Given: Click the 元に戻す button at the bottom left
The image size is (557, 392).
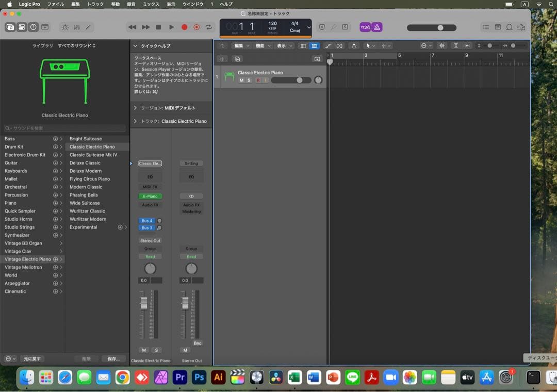Looking at the screenshot, I should [x=32, y=358].
